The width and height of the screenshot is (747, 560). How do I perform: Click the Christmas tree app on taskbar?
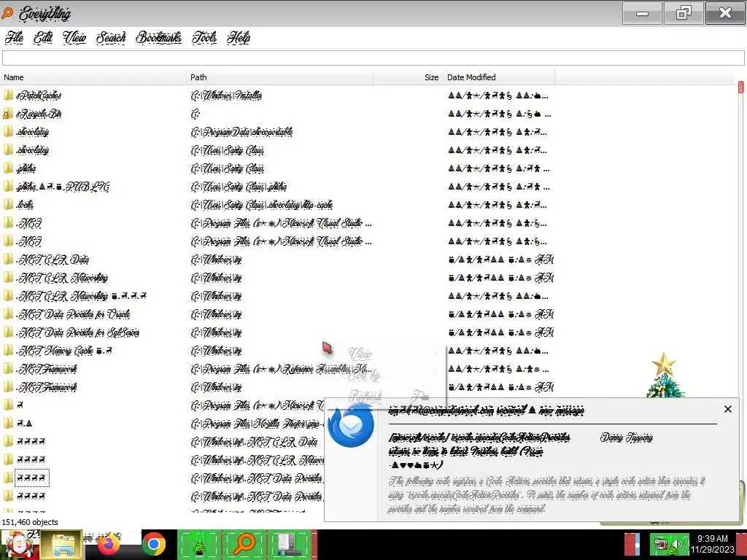pos(198,545)
